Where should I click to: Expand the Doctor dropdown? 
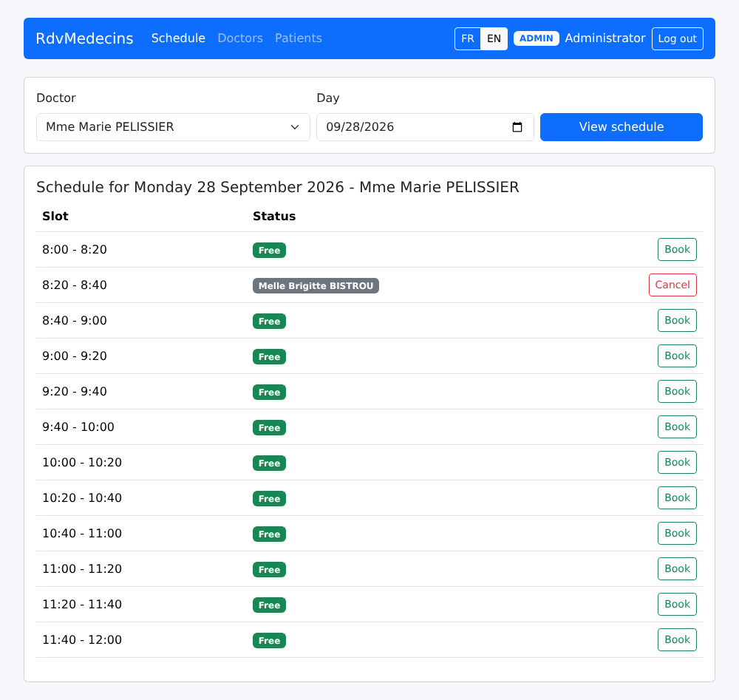point(173,127)
